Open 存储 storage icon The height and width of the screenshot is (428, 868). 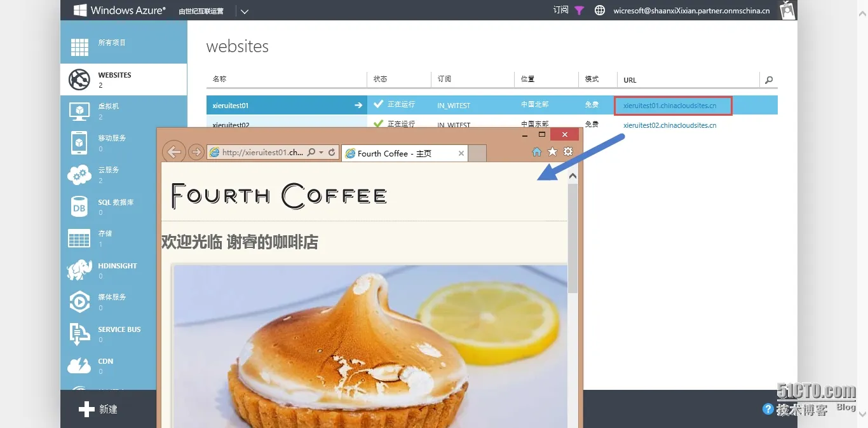pyautogui.click(x=79, y=238)
